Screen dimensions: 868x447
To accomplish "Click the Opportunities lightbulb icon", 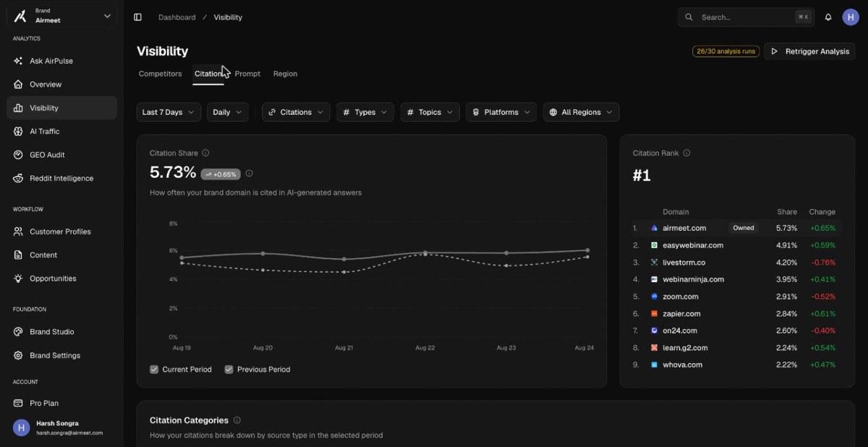I will (19, 278).
